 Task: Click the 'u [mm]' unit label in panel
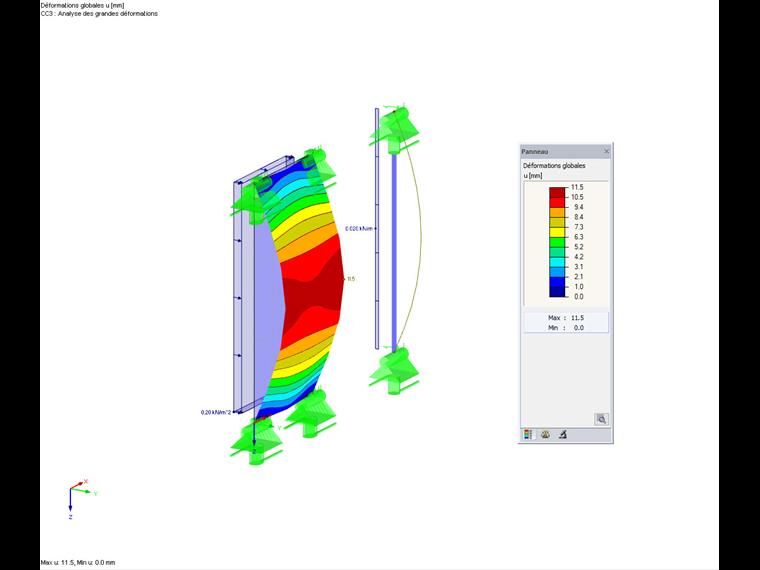click(x=533, y=175)
